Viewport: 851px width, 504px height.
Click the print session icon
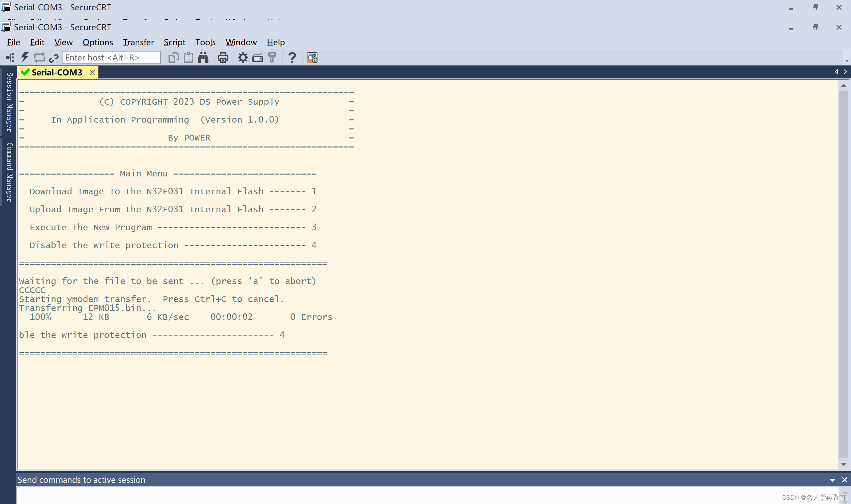[223, 56]
